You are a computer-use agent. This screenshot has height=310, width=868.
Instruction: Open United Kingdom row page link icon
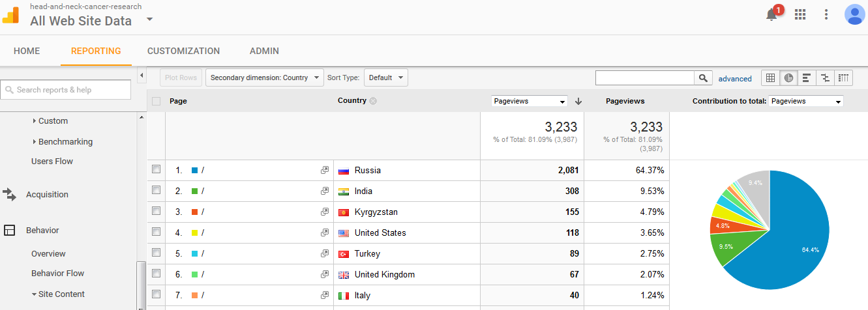pyautogui.click(x=324, y=275)
